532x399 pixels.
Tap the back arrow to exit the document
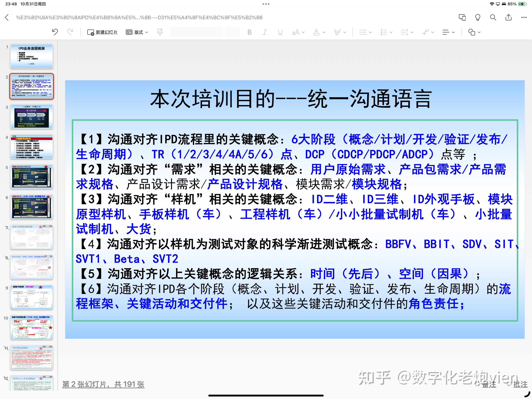click(7, 17)
